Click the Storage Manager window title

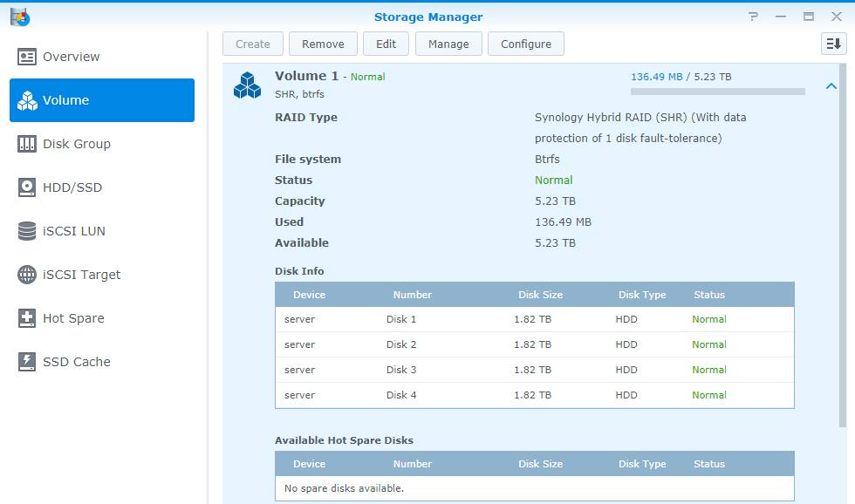click(x=428, y=17)
